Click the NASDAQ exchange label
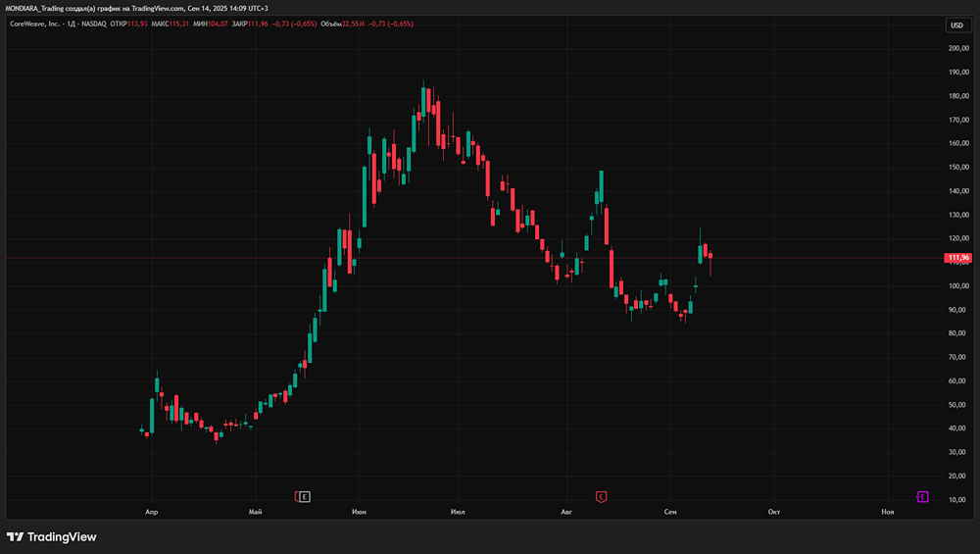980x554 pixels. [x=94, y=24]
